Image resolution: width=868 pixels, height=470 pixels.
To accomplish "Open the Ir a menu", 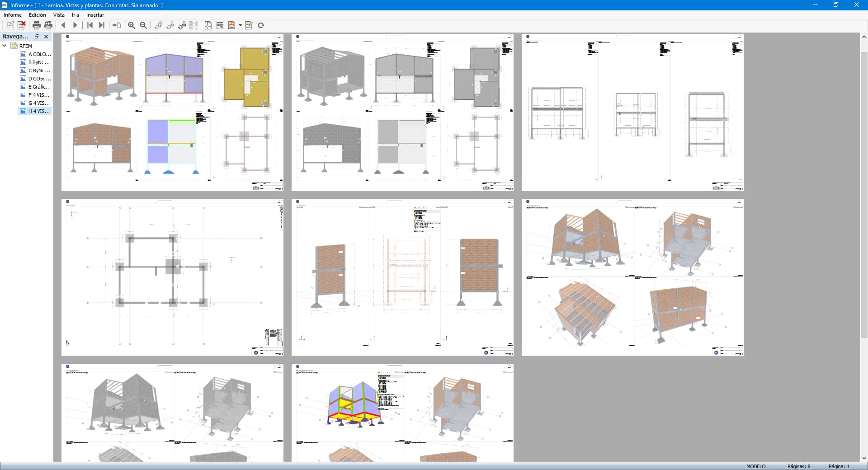I will click(75, 15).
